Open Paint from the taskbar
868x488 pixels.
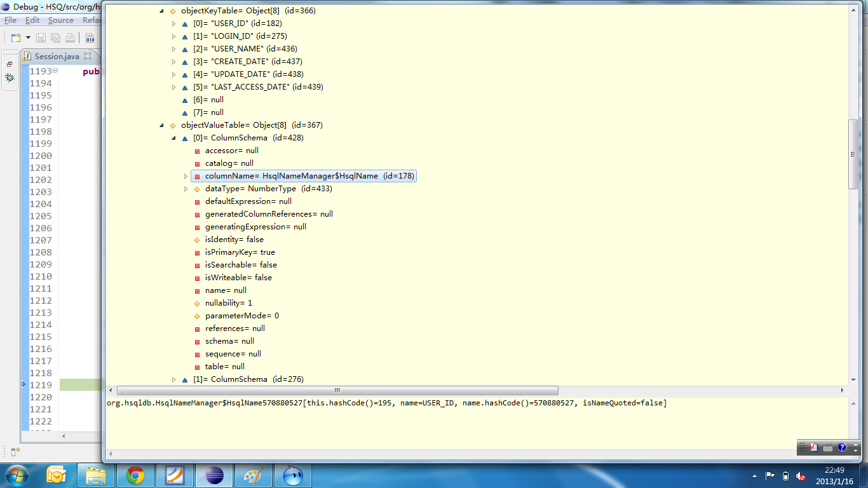pyautogui.click(x=253, y=475)
